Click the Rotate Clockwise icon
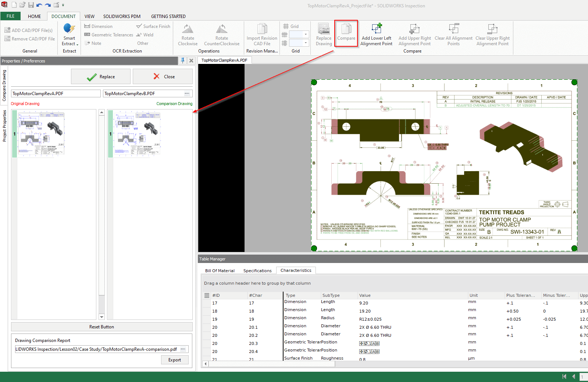The width and height of the screenshot is (588, 382). point(188,29)
